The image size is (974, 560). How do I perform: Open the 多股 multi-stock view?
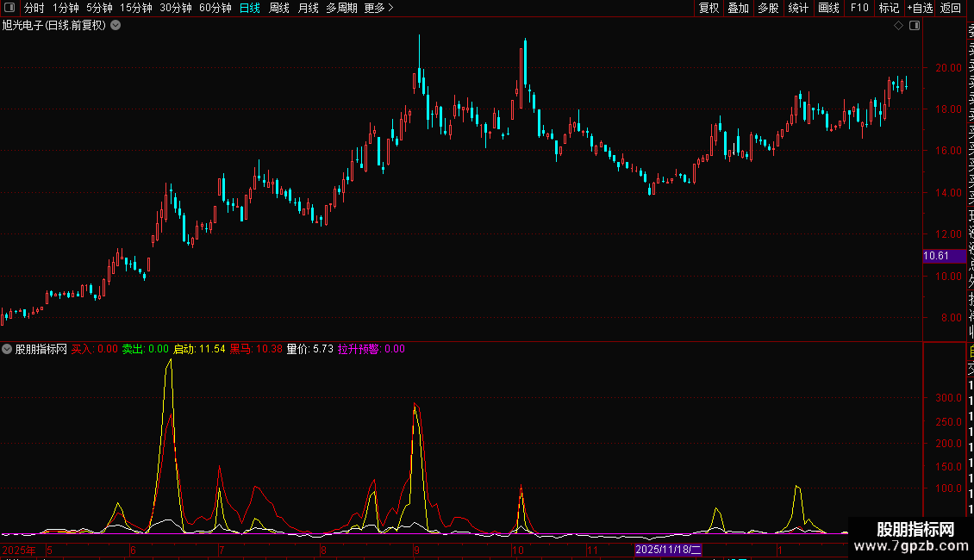point(768,8)
